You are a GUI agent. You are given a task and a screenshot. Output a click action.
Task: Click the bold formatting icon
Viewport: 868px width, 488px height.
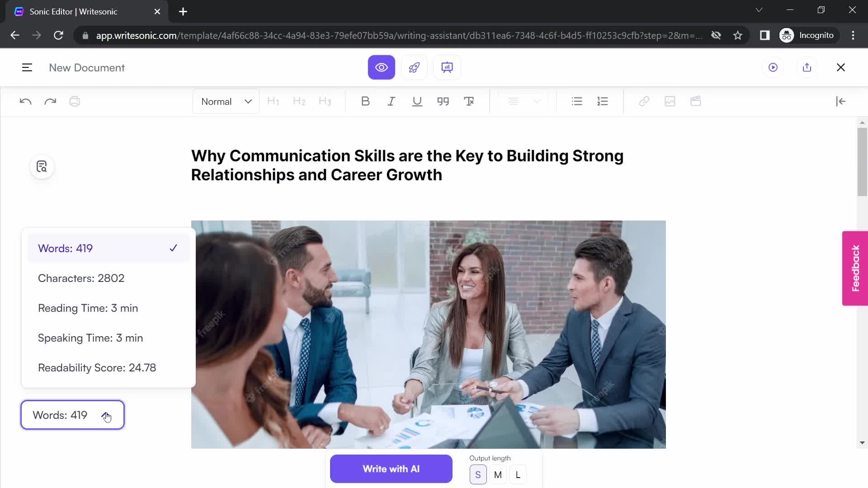[364, 101]
